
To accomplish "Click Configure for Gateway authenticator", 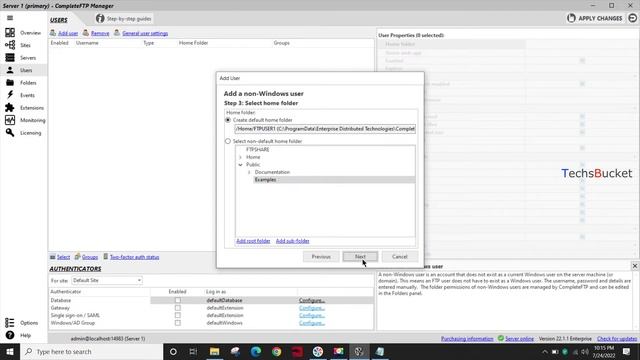I will (x=312, y=308).
